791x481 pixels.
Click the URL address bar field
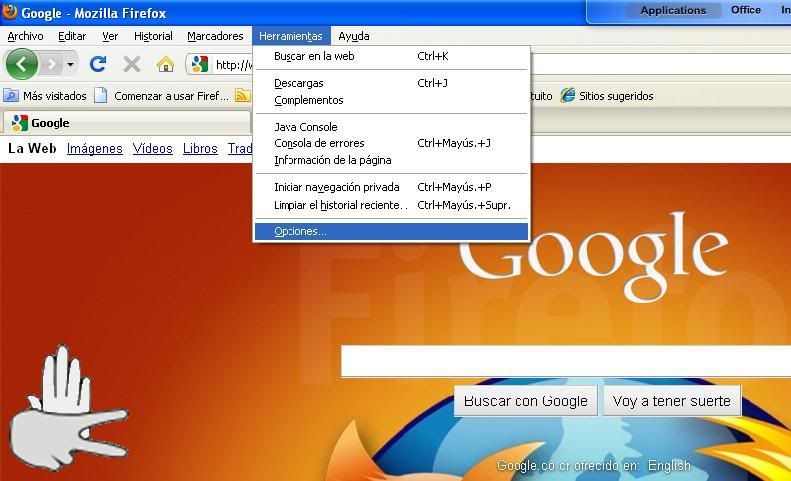(x=235, y=65)
